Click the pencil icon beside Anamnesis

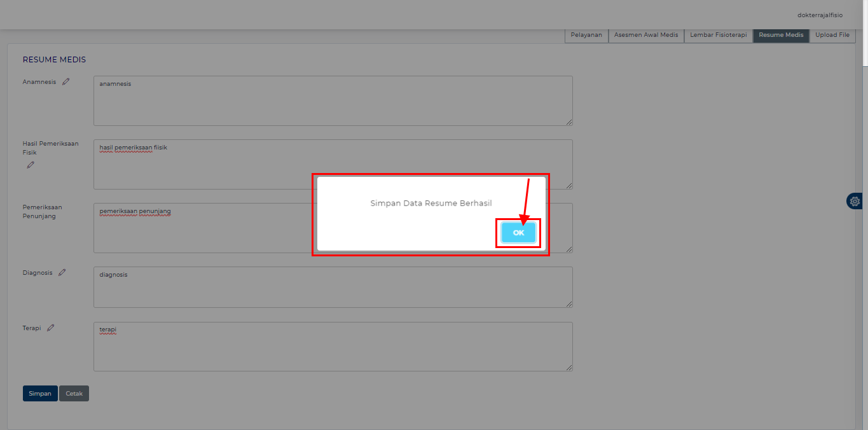point(65,81)
